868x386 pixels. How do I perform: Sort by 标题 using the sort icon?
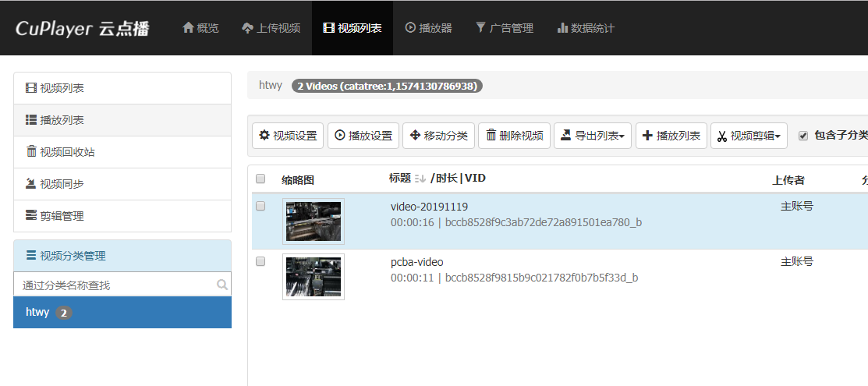[420, 179]
